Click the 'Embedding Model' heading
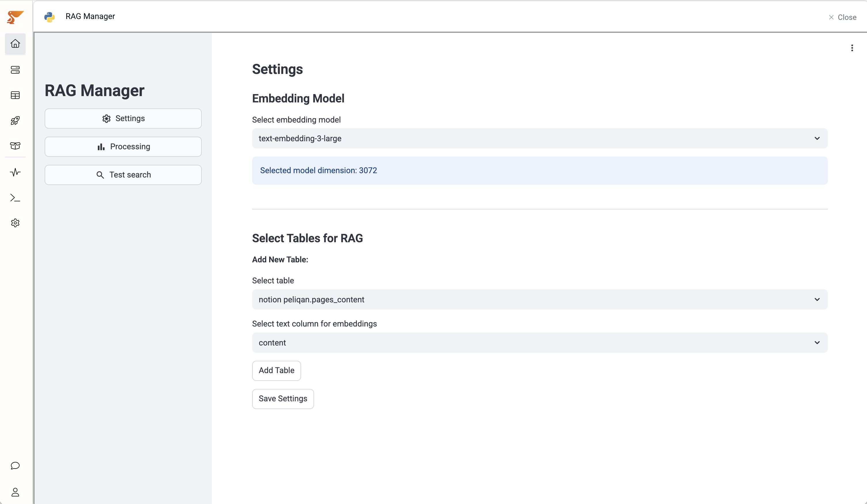This screenshot has height=504, width=867. coord(298,98)
